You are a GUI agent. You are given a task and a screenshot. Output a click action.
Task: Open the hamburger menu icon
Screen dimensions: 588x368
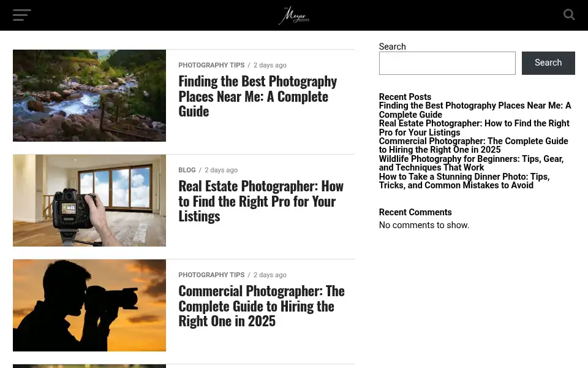(22, 15)
